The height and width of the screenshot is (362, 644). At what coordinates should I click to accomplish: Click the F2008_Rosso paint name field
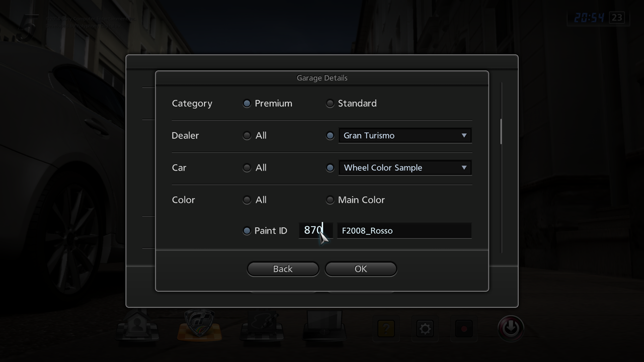[x=404, y=230]
